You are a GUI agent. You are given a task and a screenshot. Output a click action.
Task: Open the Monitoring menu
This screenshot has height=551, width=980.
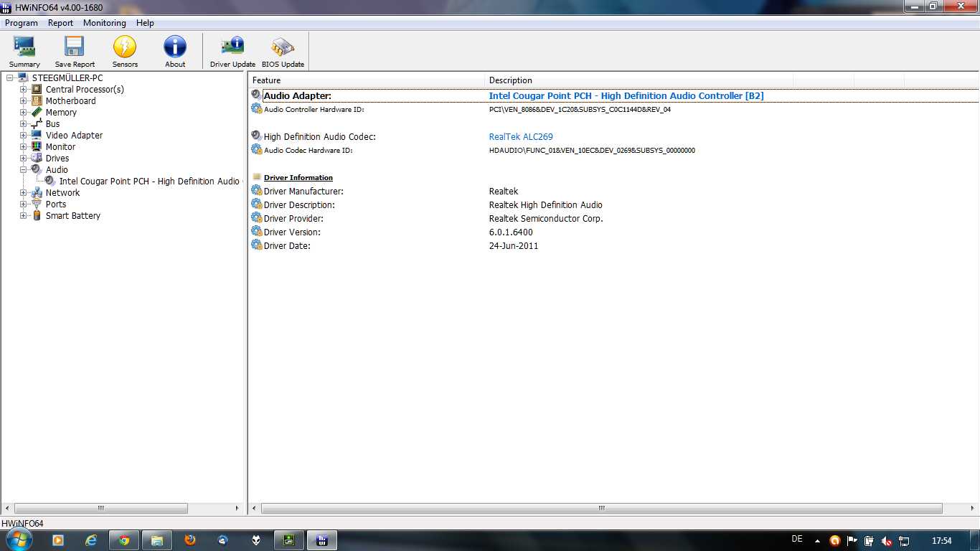coord(105,23)
